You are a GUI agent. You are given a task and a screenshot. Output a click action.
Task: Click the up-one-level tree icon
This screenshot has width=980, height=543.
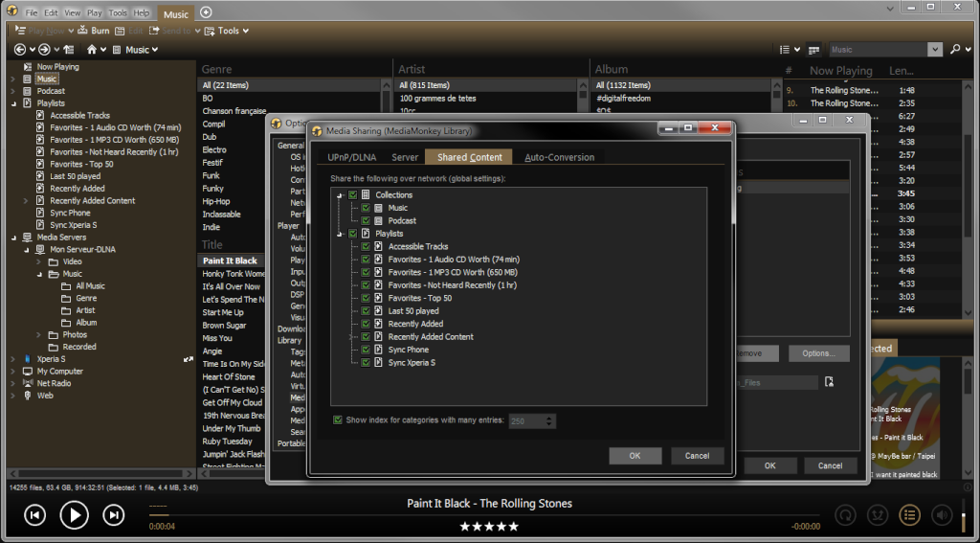[69, 50]
